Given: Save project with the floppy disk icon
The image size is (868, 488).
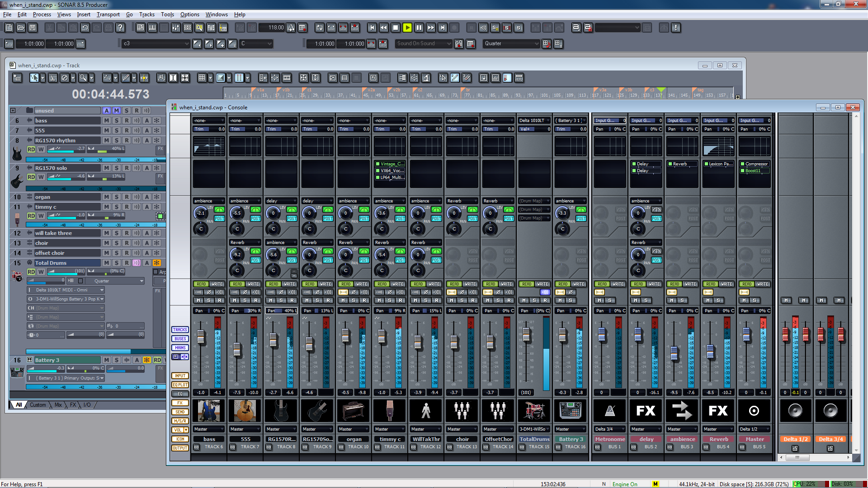Looking at the screenshot, I should (x=33, y=28).
